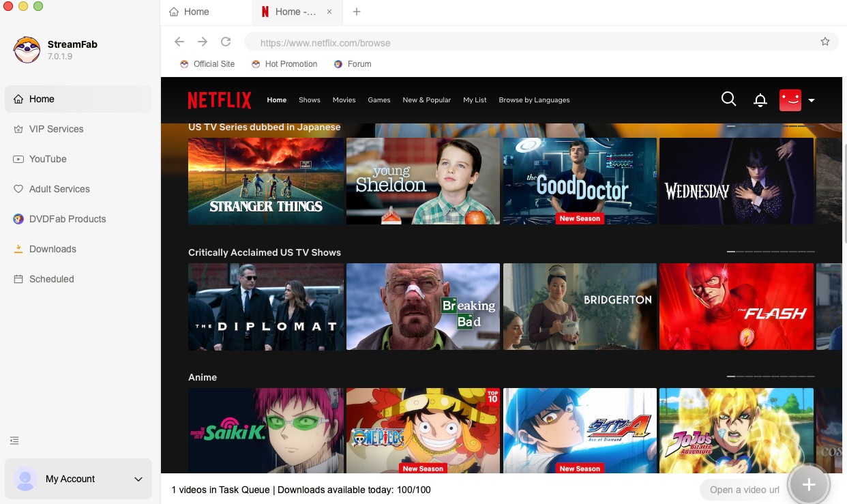Image resolution: width=847 pixels, height=504 pixels.
Task: Expand the My Account chevron
Action: click(x=138, y=479)
